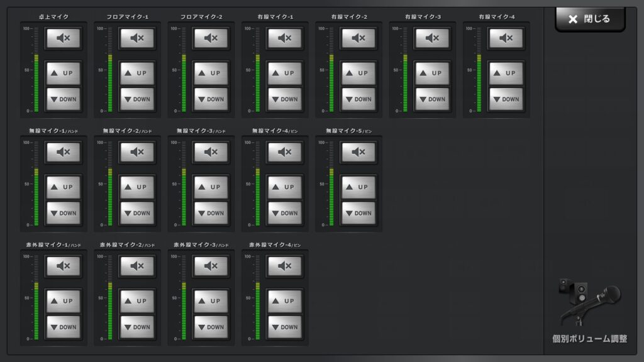Mute the 卓上マイク channel
Viewport: 644px width, 362px height.
(x=63, y=38)
